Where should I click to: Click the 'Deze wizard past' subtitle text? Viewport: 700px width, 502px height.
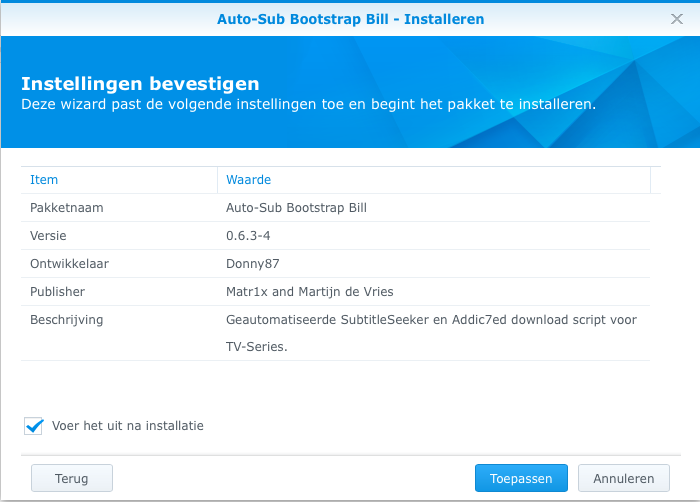point(308,104)
